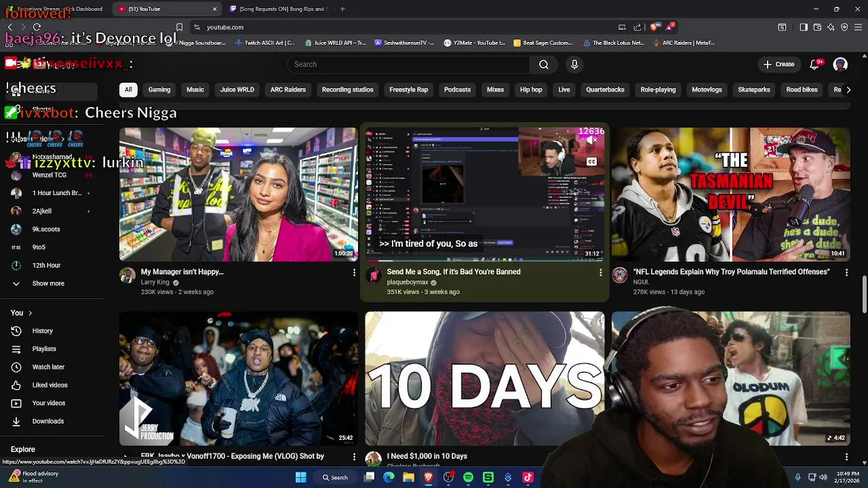Click the taskbar volume speaker icon
This screenshot has width=868, height=488.
click(x=823, y=477)
